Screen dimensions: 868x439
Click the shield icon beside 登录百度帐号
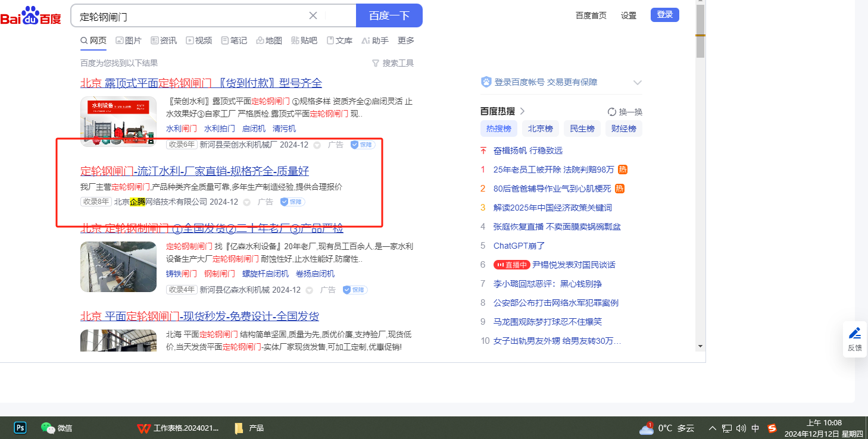click(486, 82)
